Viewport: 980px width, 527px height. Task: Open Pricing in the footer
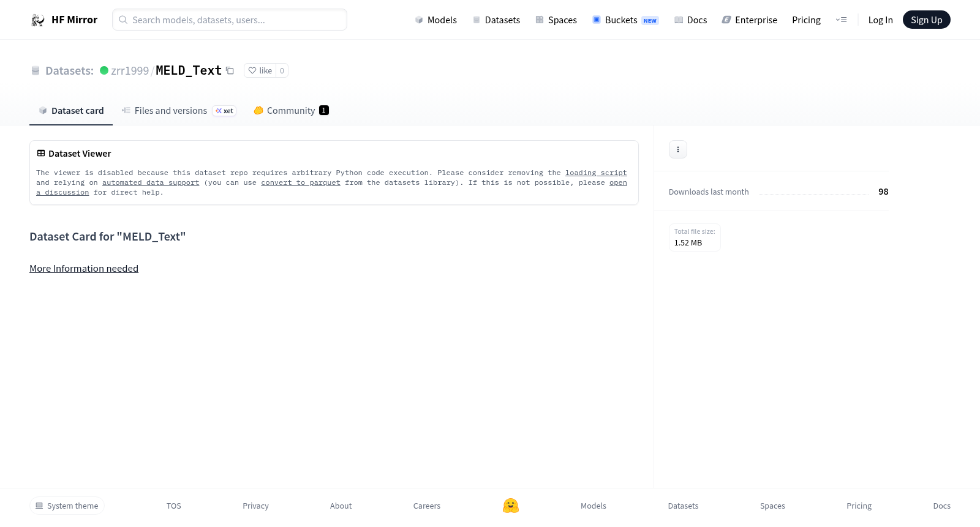coord(859,506)
